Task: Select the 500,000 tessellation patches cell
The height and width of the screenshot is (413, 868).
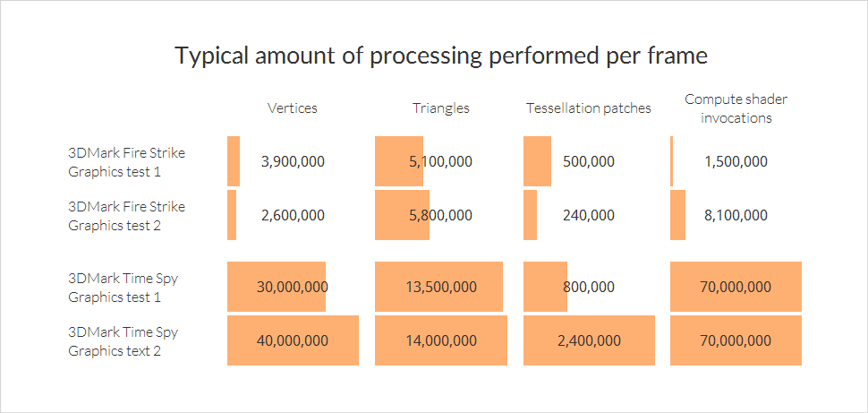Action: [x=589, y=161]
